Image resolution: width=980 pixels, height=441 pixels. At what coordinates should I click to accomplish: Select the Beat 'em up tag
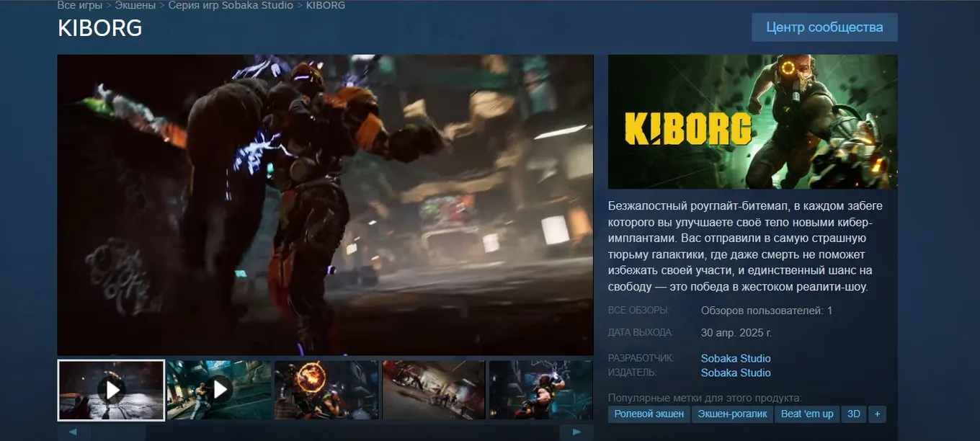(807, 414)
